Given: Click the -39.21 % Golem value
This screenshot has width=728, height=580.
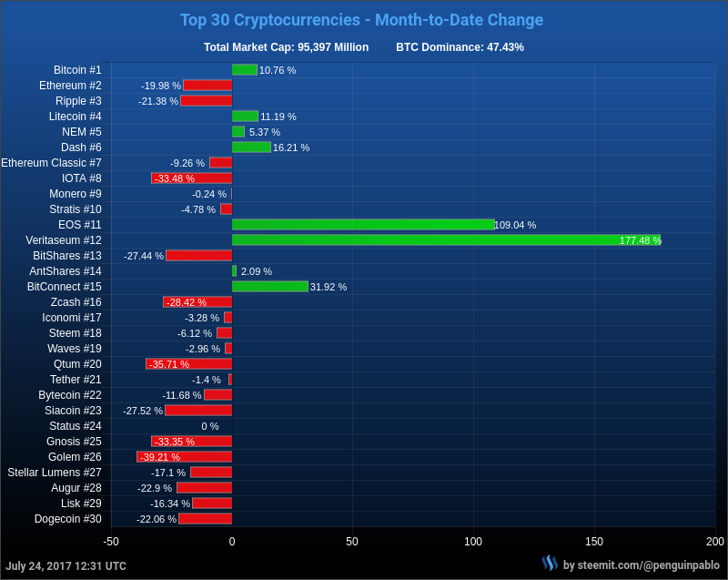Looking at the screenshot, I should pyautogui.click(x=160, y=457).
